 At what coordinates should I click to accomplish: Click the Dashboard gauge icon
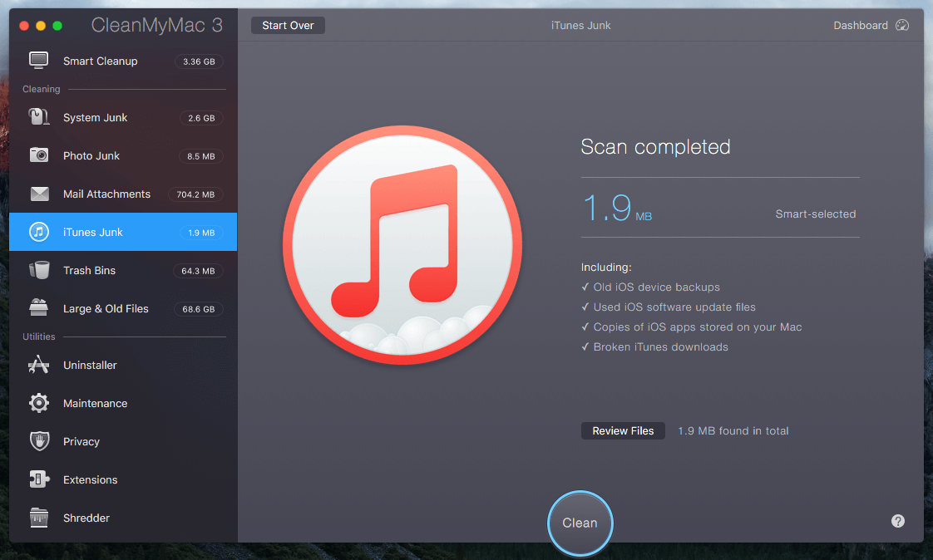pos(902,25)
